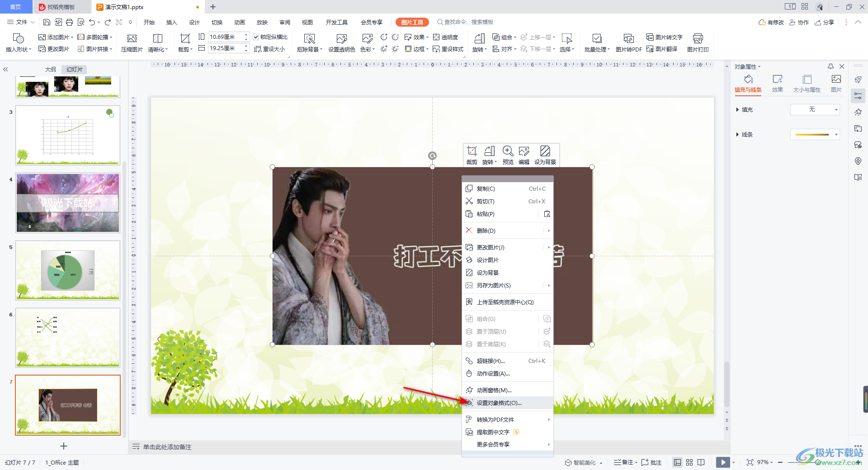
Task: Switch to reading view icon
Action: click(701, 462)
